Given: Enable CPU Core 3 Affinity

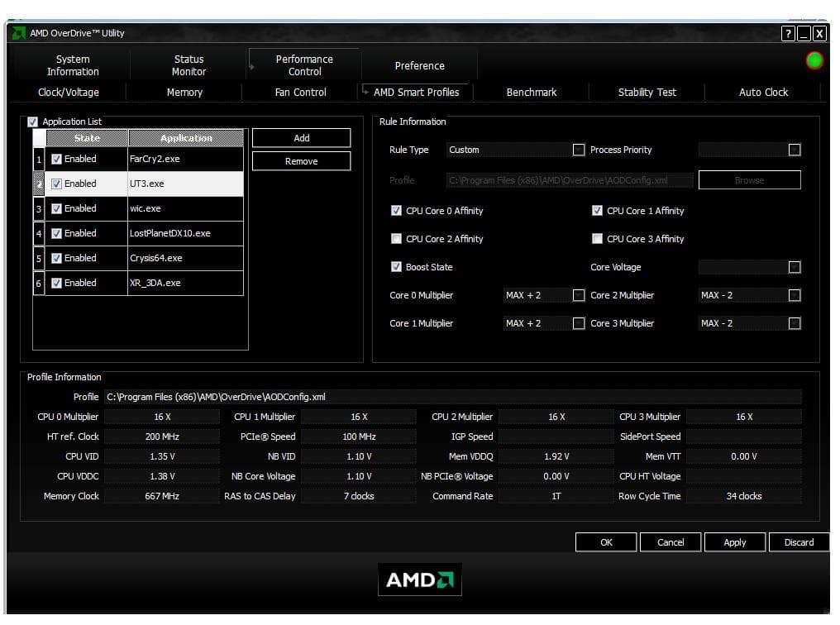Looking at the screenshot, I should point(597,238).
